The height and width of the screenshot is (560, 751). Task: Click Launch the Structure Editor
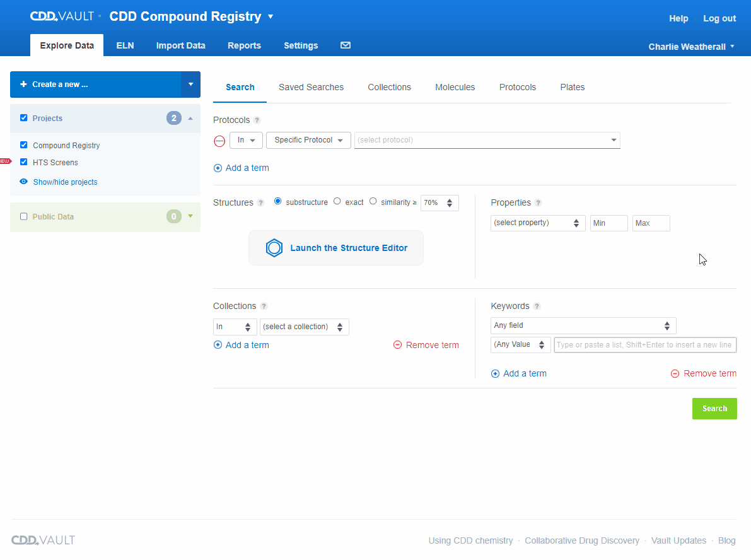click(x=336, y=248)
